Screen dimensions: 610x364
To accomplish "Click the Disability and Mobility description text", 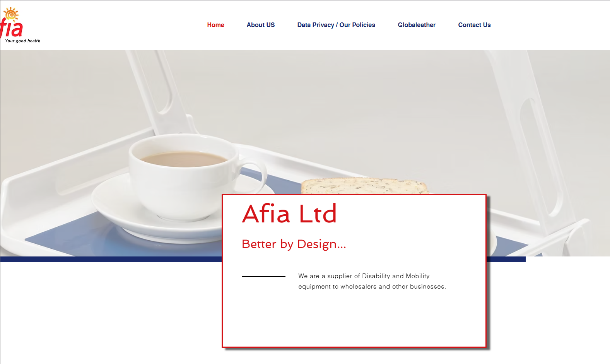I will pyautogui.click(x=372, y=281).
